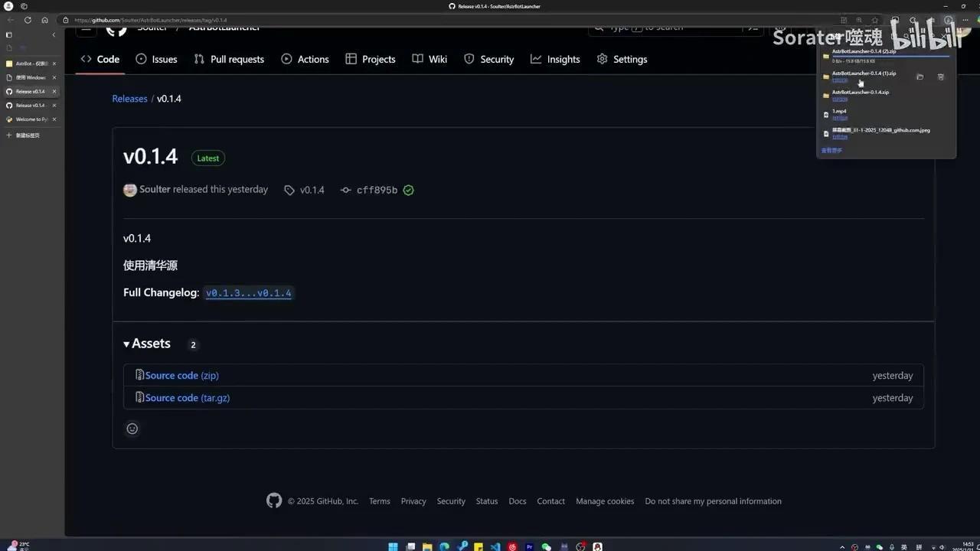The width and height of the screenshot is (980, 551).
Task: Click the tag icon beside v0.1.4
Action: coord(289,190)
